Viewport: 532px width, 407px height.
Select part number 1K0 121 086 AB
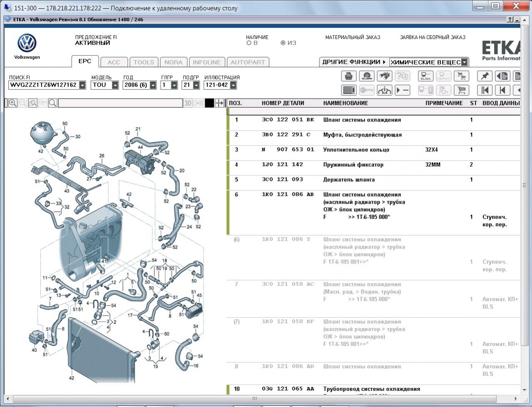[x=288, y=194]
